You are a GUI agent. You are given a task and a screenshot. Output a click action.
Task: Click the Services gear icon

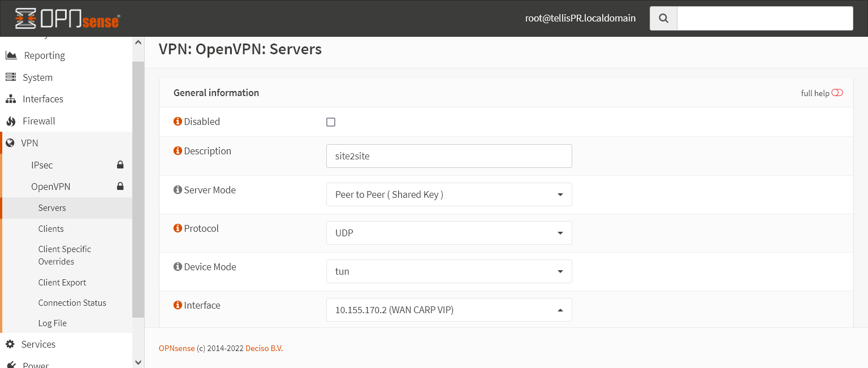click(x=11, y=344)
